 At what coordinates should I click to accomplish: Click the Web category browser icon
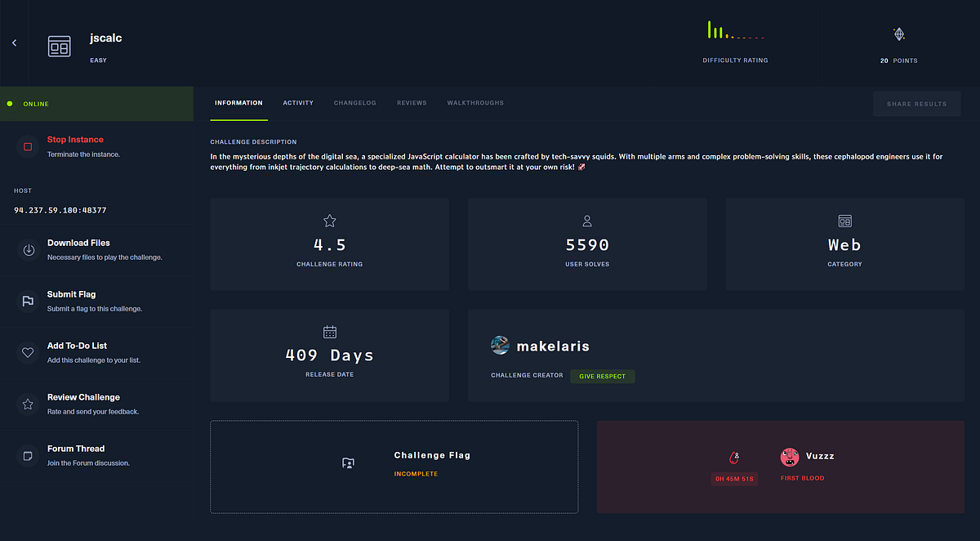coord(844,221)
